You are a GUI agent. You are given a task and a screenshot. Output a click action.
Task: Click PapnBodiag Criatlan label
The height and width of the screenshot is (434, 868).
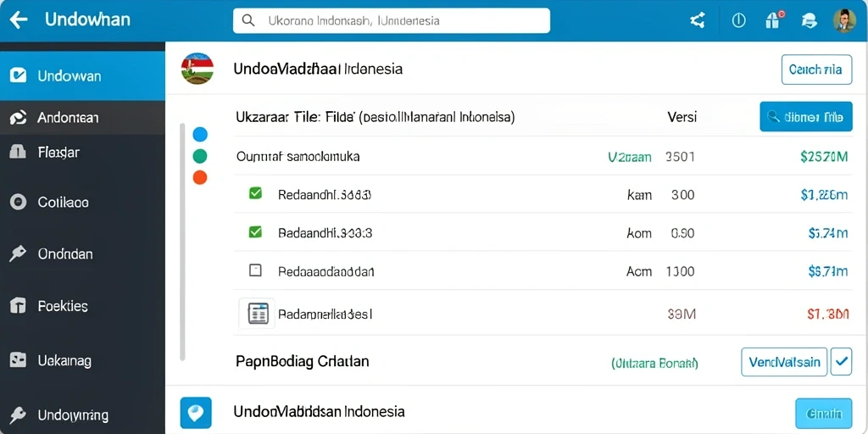coord(303,361)
